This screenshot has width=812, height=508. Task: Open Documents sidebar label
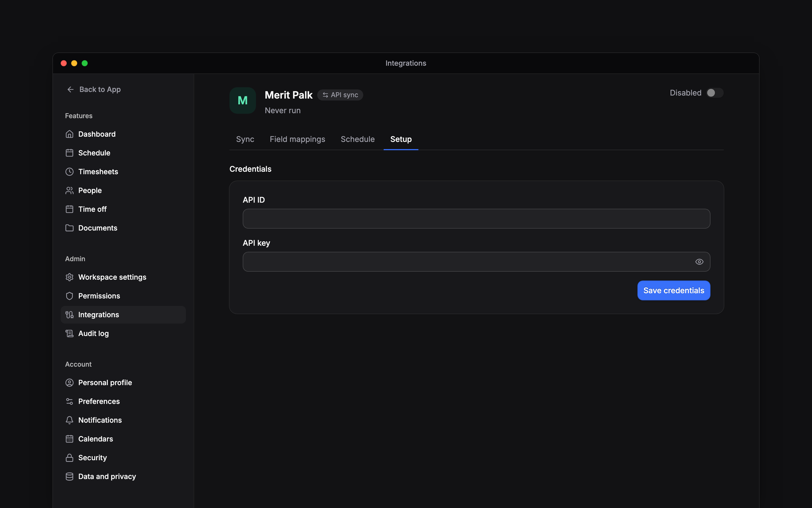tap(98, 228)
